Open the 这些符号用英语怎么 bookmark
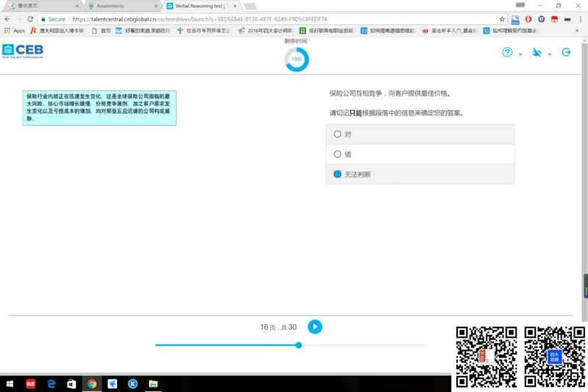Screen dimensions: 588x392 click(205, 31)
